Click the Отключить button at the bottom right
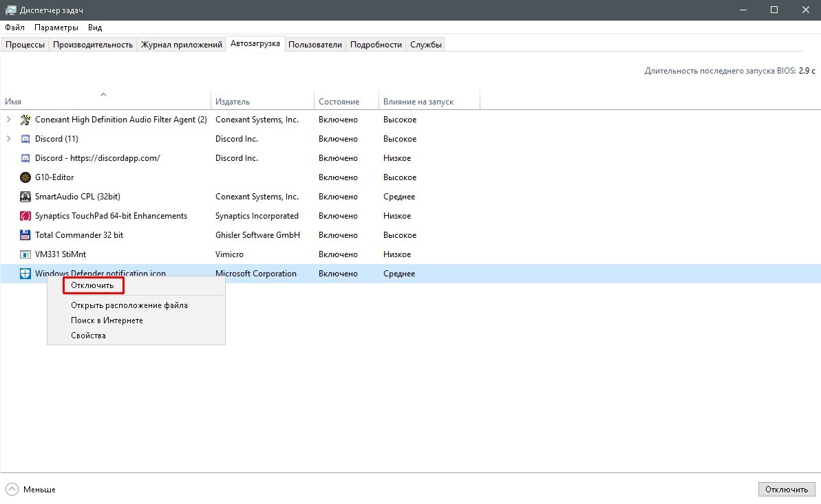 (x=787, y=490)
